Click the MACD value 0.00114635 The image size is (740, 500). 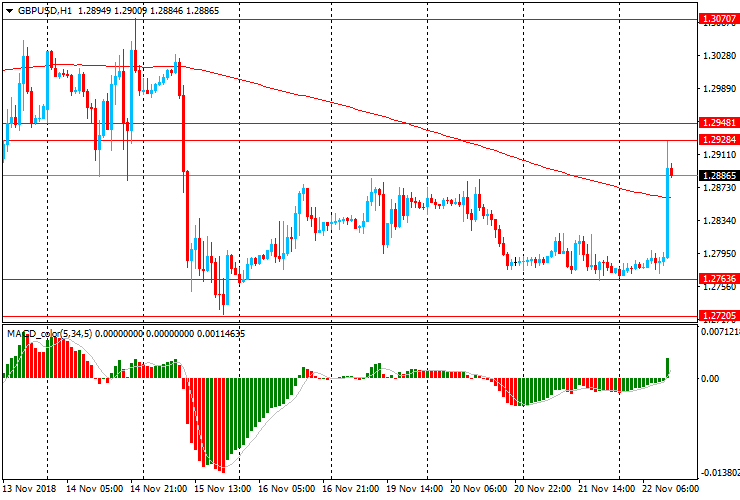221,334
